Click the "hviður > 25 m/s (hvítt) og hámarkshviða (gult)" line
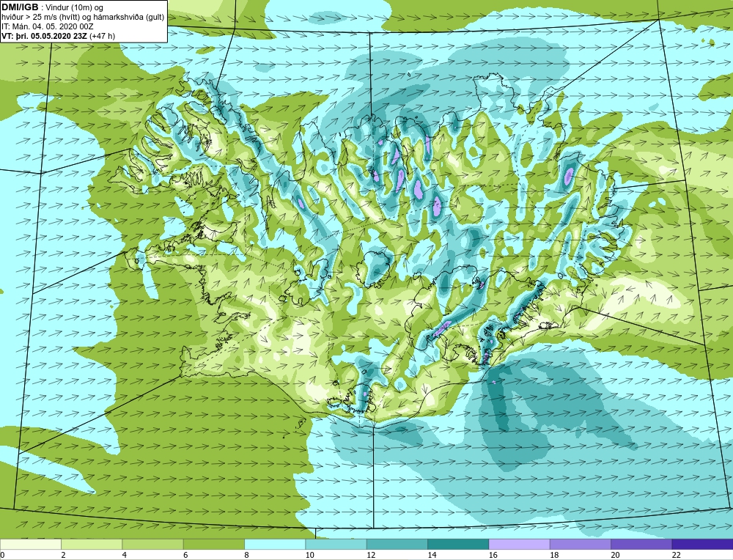733x560 pixels. pos(83,18)
